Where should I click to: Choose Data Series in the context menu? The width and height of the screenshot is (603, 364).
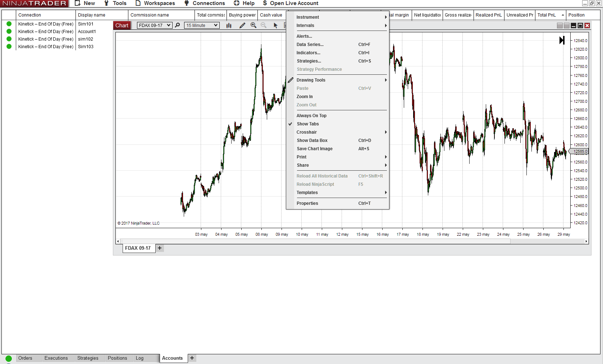(x=338, y=45)
